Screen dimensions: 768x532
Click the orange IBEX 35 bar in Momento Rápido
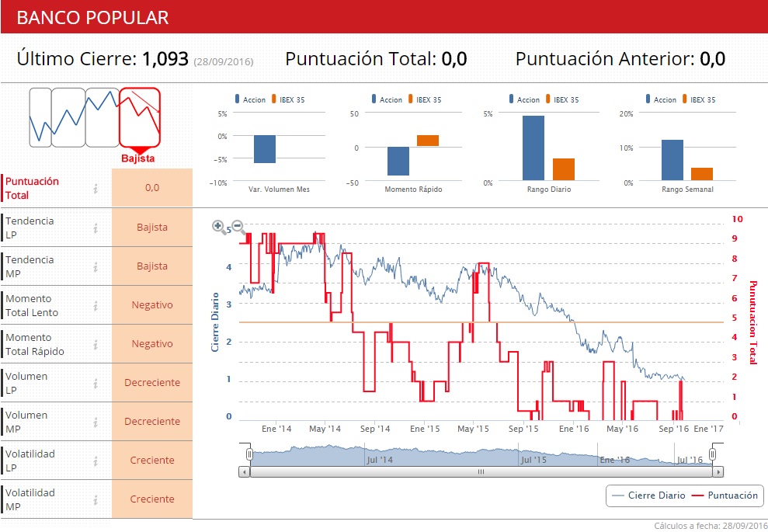[x=428, y=141]
